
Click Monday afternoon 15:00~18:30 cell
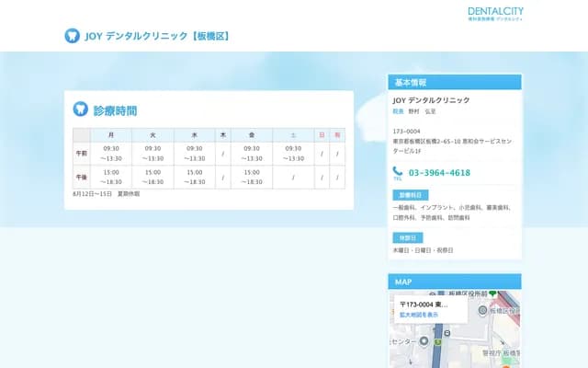tap(111, 178)
